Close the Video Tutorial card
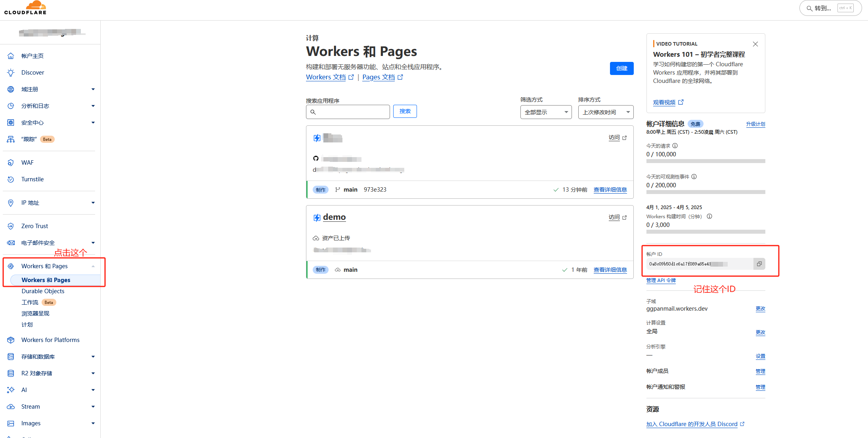868x438 pixels. tap(755, 44)
